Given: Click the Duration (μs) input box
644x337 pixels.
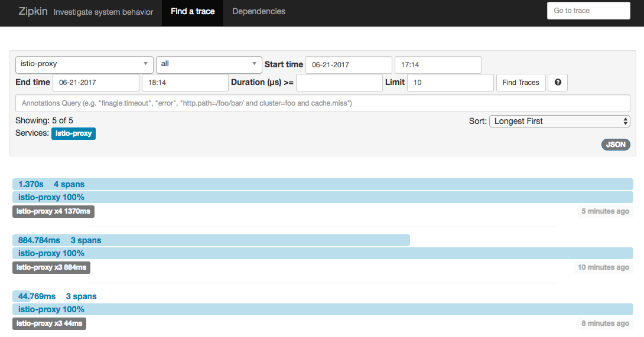Looking at the screenshot, I should point(339,83).
